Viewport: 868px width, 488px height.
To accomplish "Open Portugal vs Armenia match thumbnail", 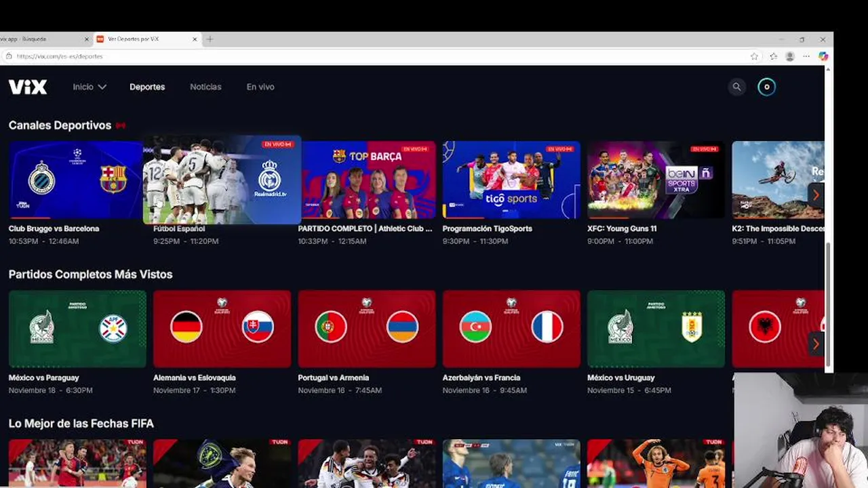I will 367,329.
